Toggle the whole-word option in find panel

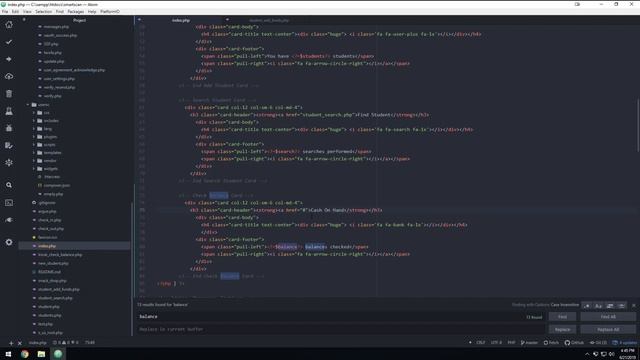(621, 305)
